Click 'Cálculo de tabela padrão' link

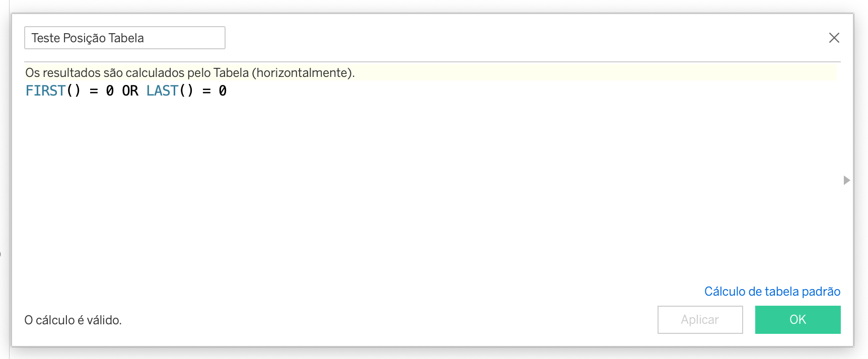coord(773,292)
